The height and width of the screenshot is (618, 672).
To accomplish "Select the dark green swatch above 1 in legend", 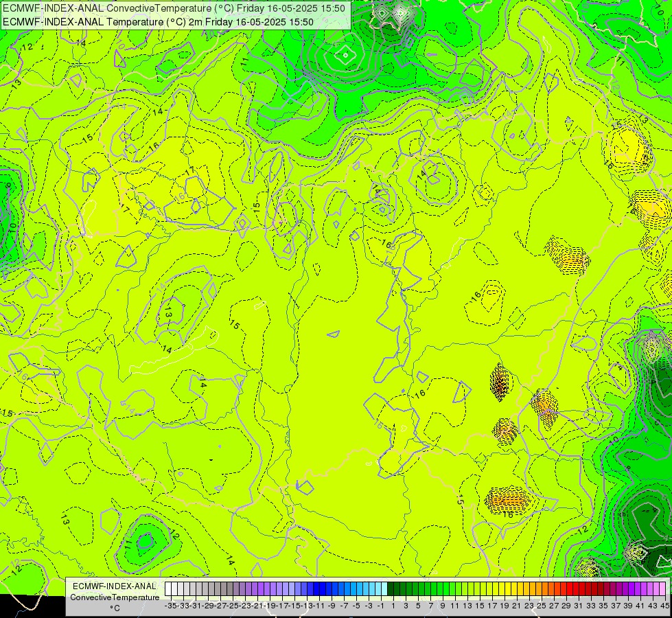I will coord(391,588).
